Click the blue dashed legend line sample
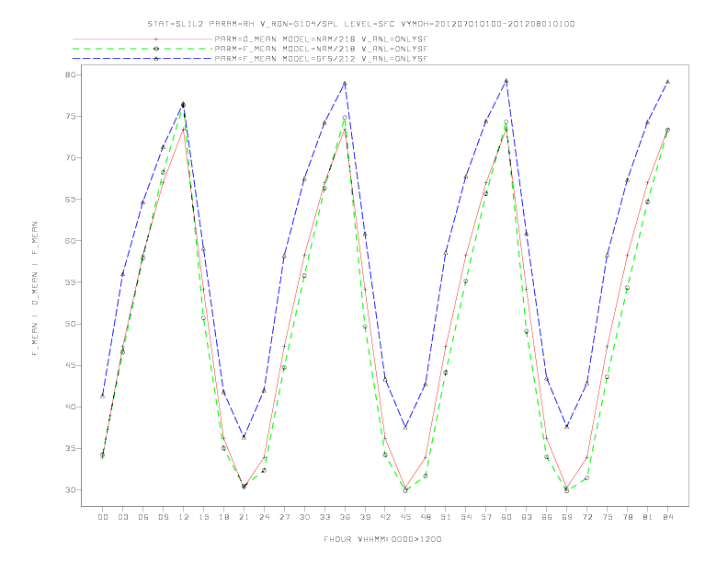 pyautogui.click(x=142, y=59)
